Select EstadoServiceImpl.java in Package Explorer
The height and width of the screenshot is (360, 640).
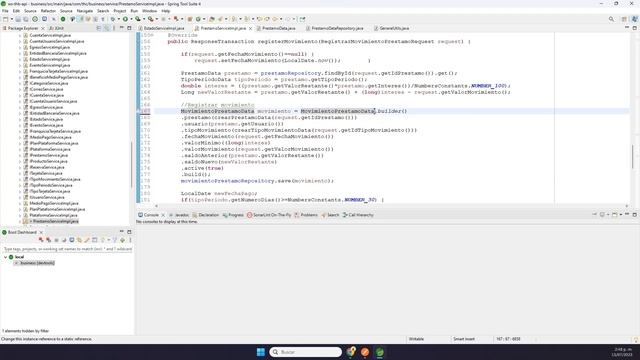49,59
